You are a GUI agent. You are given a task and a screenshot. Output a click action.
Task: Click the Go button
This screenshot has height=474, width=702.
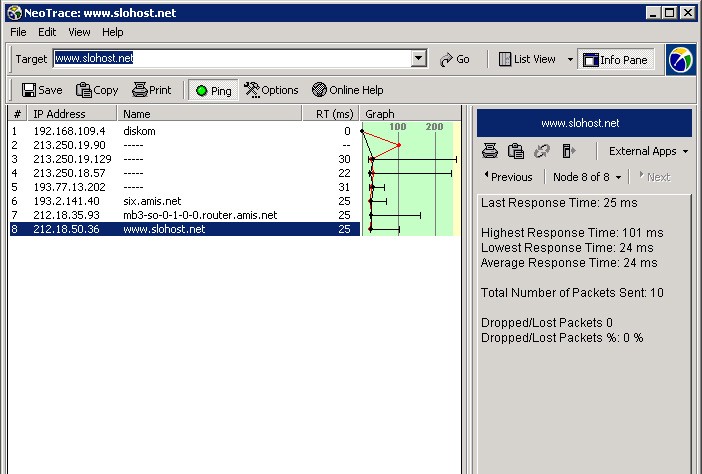[454, 59]
